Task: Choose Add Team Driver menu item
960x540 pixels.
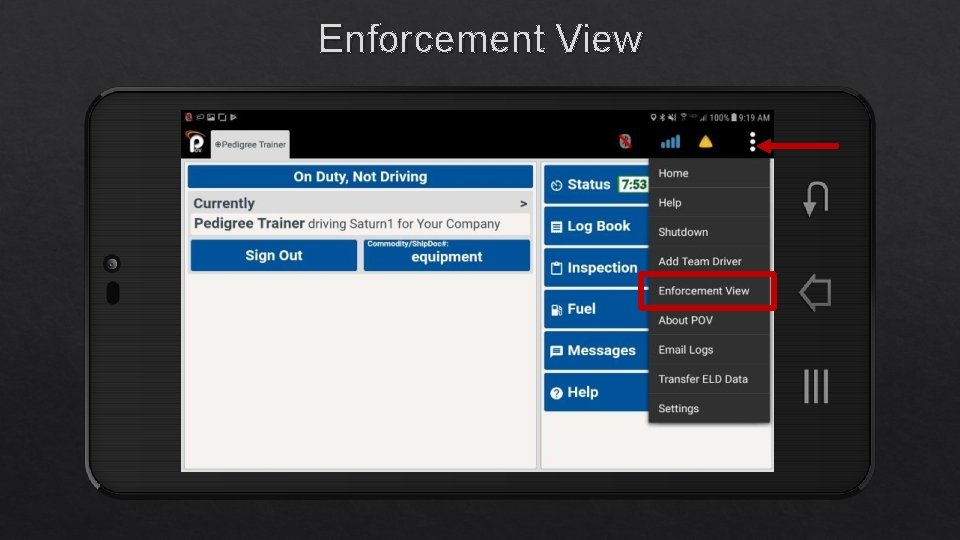Action: pyautogui.click(x=709, y=261)
